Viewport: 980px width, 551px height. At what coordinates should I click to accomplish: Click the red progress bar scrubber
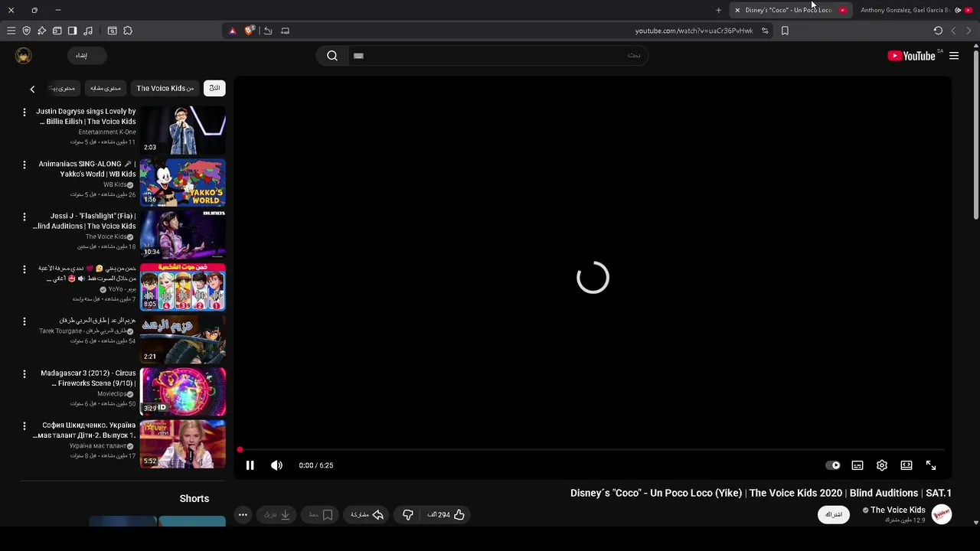(240, 450)
